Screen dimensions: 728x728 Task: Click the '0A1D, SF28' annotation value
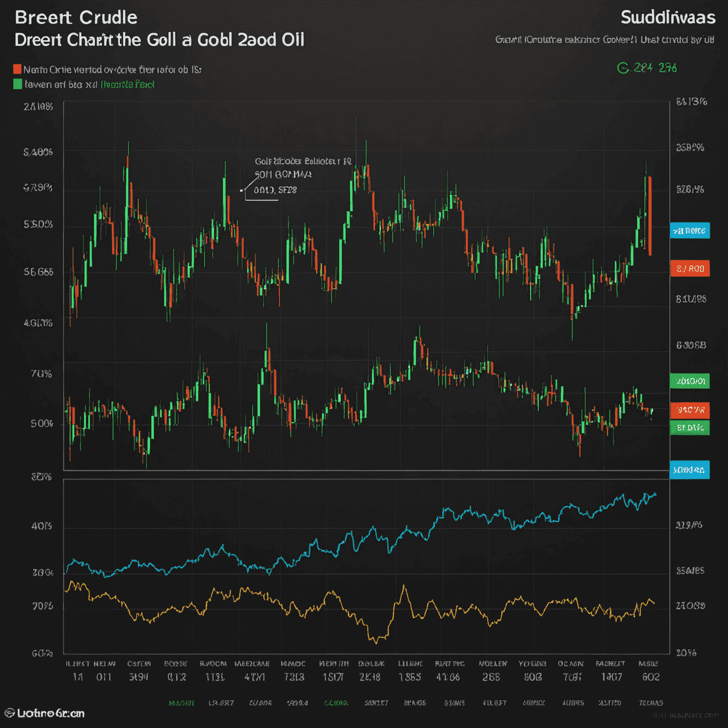275,190
